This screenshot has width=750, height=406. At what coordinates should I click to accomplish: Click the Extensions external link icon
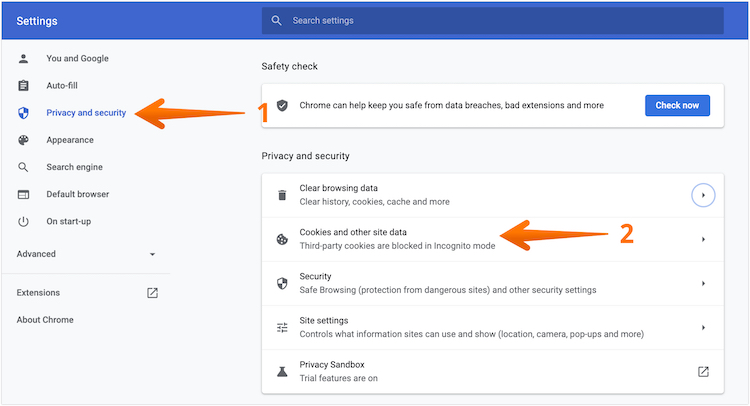[x=152, y=293]
